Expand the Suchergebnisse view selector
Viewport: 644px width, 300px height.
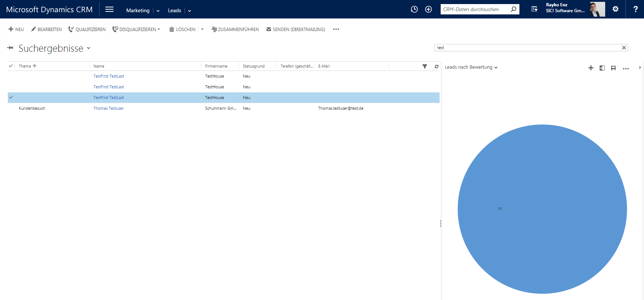pyautogui.click(x=88, y=48)
